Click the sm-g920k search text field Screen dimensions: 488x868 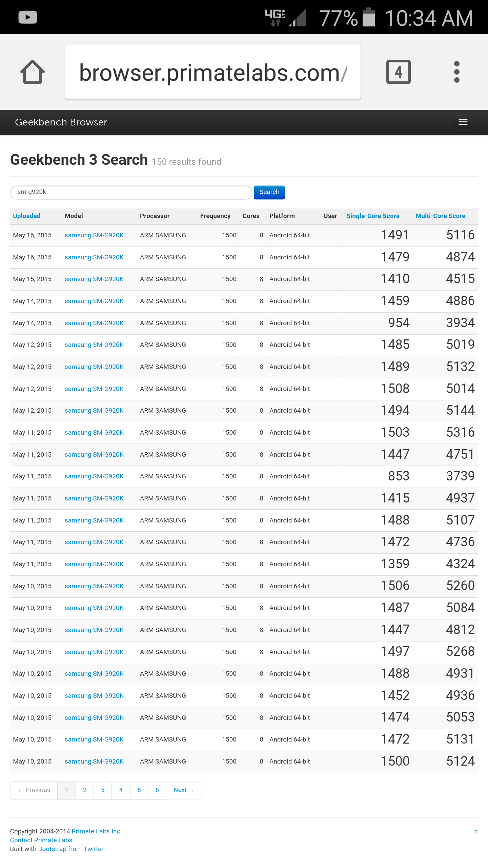tap(131, 192)
